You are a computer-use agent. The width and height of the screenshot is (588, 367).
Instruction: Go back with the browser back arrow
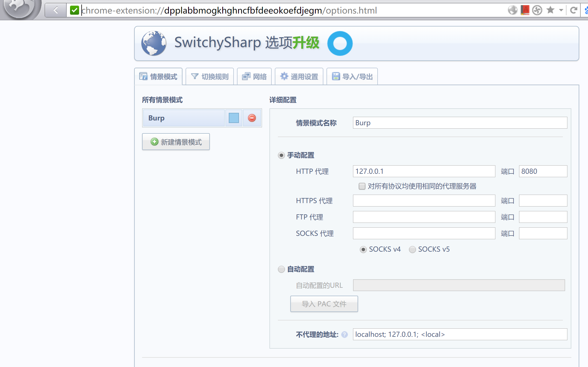click(56, 10)
